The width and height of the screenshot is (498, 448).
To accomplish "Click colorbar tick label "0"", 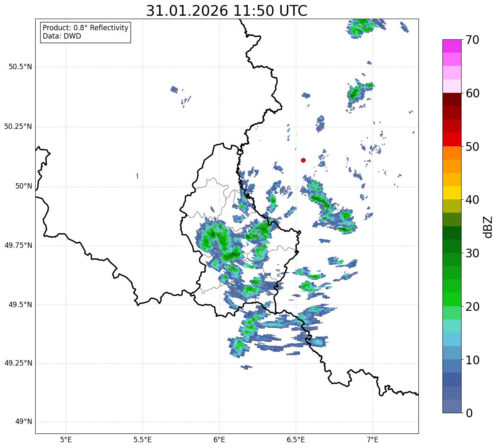I will [x=469, y=413].
